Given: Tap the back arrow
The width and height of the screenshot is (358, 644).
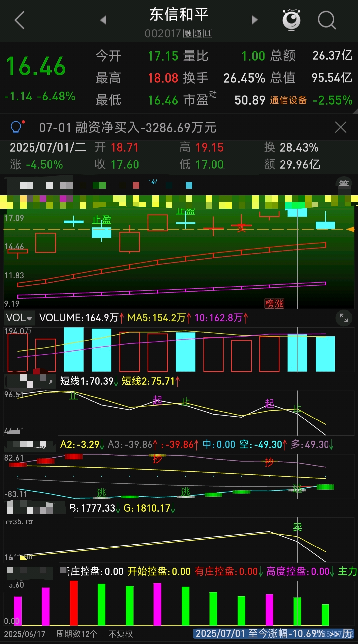Looking at the screenshot, I should (20, 20).
